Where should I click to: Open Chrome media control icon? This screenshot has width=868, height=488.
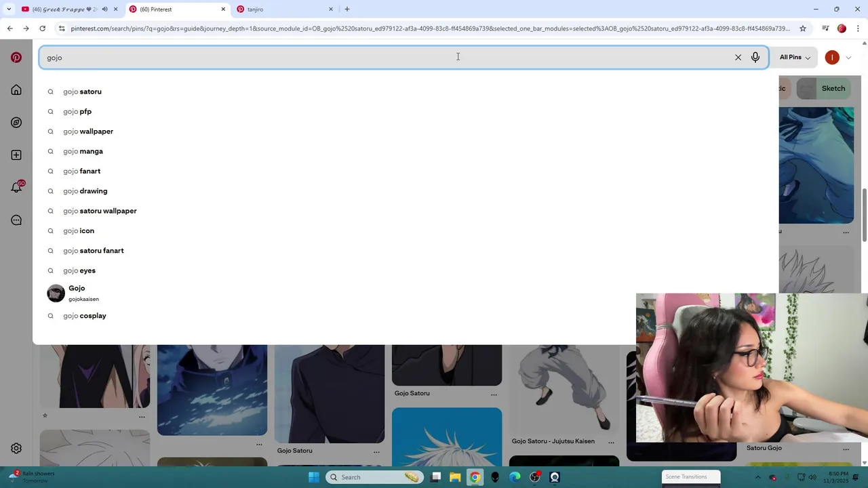[825, 28]
